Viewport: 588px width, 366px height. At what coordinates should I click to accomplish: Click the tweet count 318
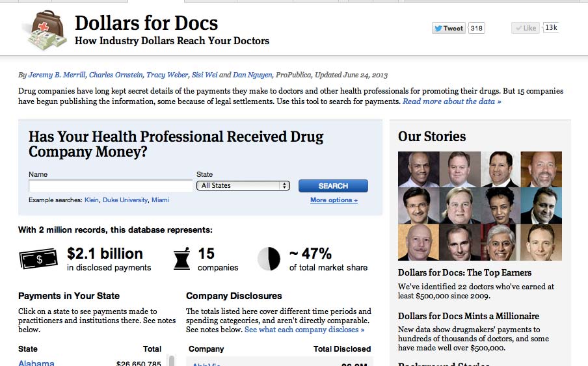[476, 28]
